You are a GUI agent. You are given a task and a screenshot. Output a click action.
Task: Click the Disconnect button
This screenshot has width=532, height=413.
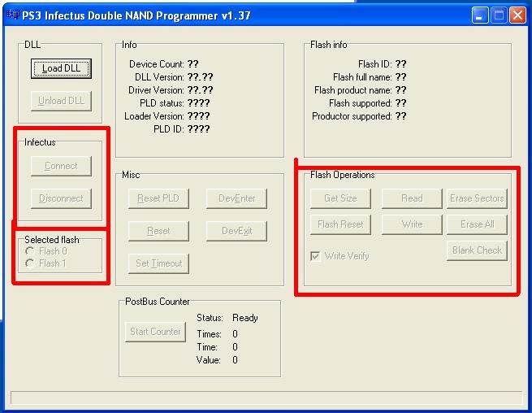tap(61, 198)
